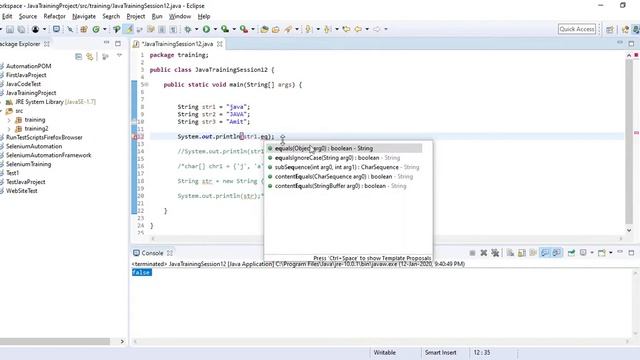The image size is (640, 360).
Task: Toggle Word Wrap in Console toolbar
Action: 533,253
